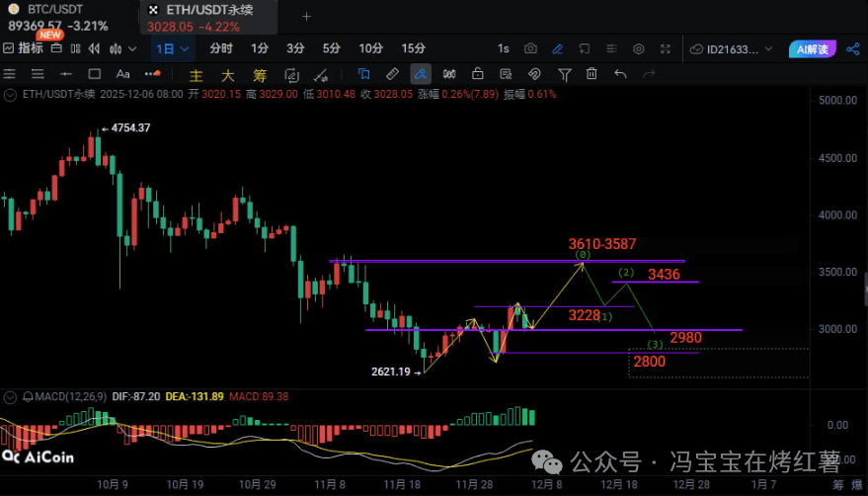Click the 主 button

tap(196, 75)
